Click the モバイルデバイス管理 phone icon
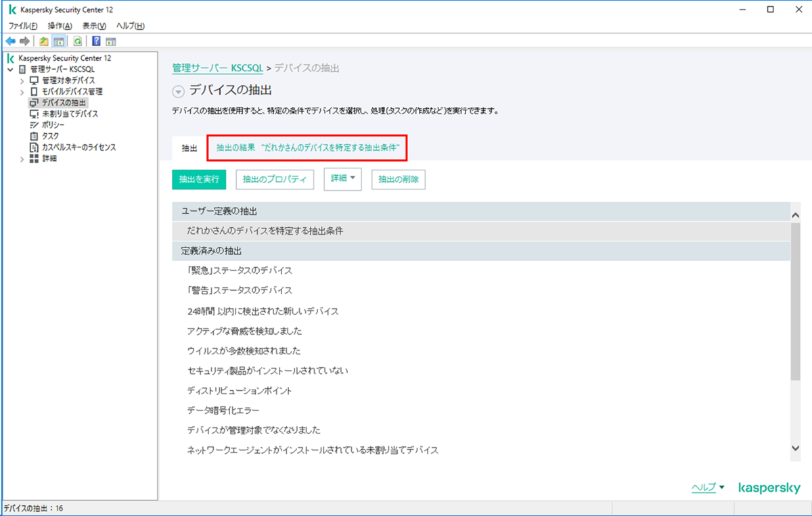 [x=35, y=91]
